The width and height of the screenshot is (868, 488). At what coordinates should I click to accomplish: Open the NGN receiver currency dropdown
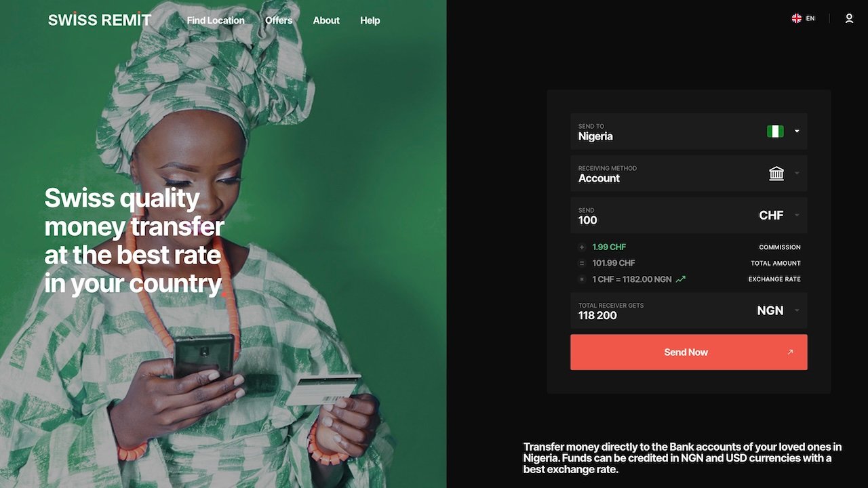click(x=778, y=310)
